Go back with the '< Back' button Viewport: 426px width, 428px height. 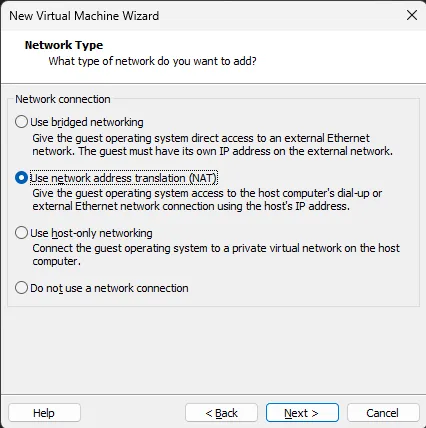221,413
